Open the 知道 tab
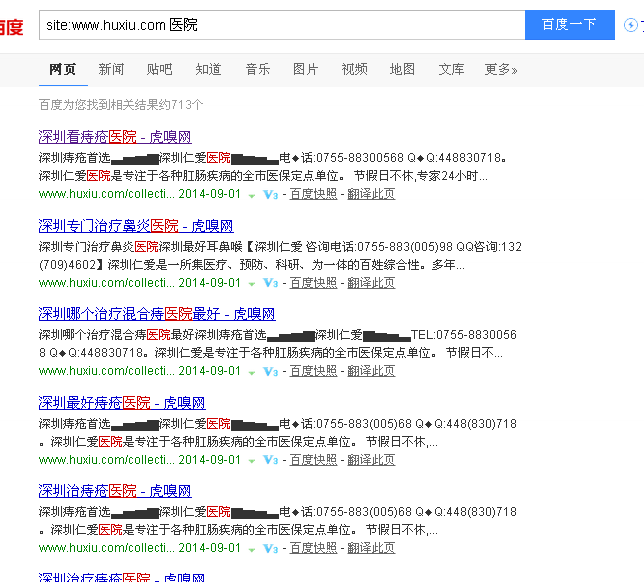 pos(209,69)
